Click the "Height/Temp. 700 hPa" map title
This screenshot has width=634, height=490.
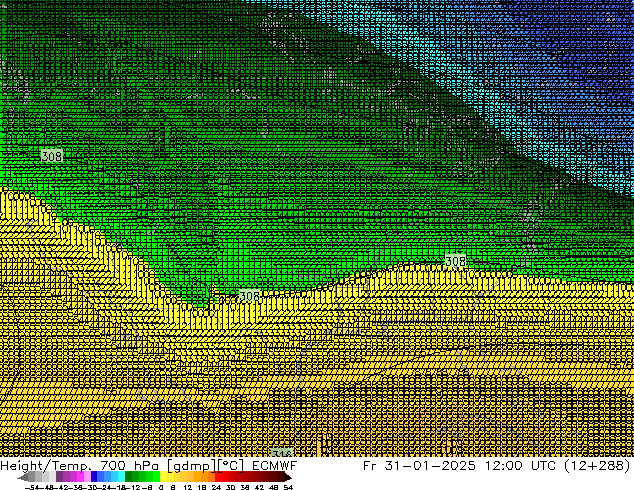pos(79,465)
